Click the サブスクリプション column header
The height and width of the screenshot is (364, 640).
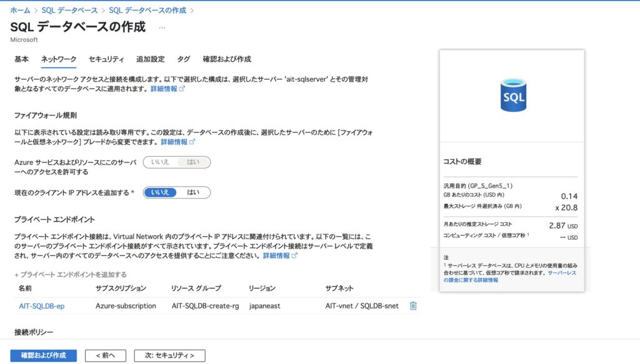[x=121, y=288]
